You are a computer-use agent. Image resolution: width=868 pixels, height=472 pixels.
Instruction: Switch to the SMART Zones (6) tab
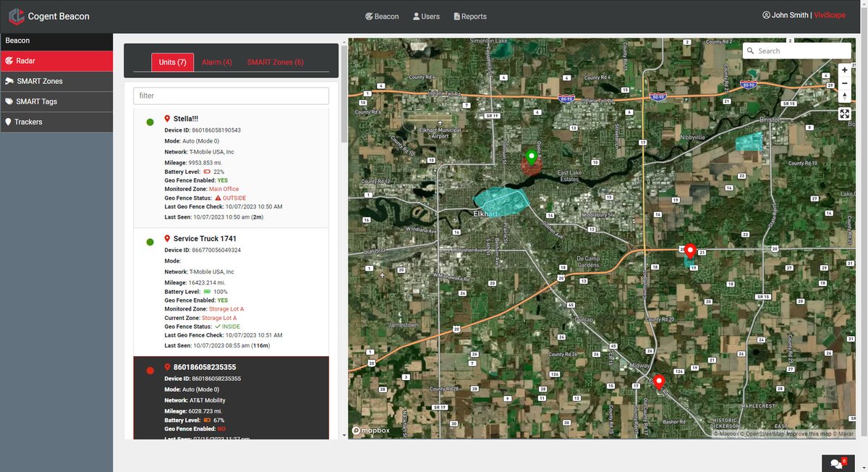coord(275,62)
